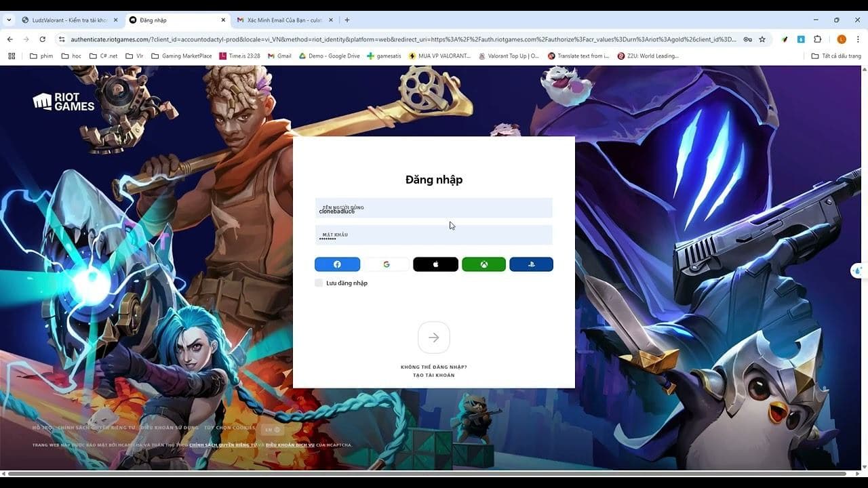The height and width of the screenshot is (488, 868).
Task: Open hCaptcha Điều khoản dịch vụ link
Action: 290,445
